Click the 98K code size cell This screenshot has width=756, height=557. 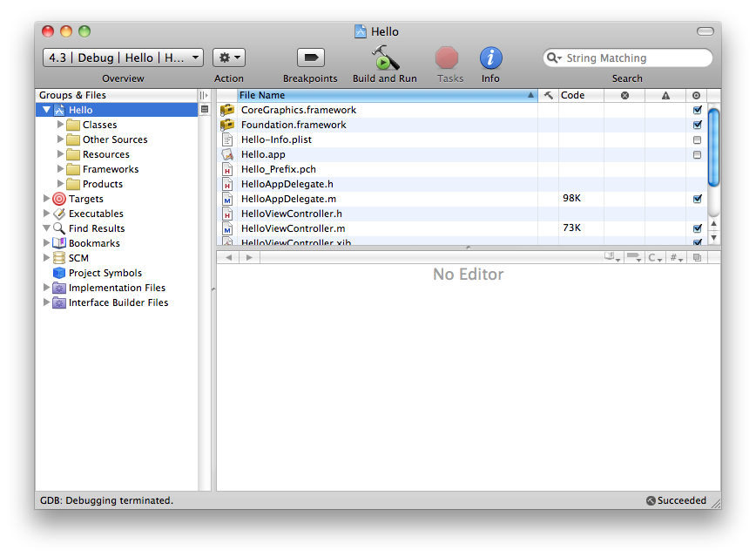point(581,199)
